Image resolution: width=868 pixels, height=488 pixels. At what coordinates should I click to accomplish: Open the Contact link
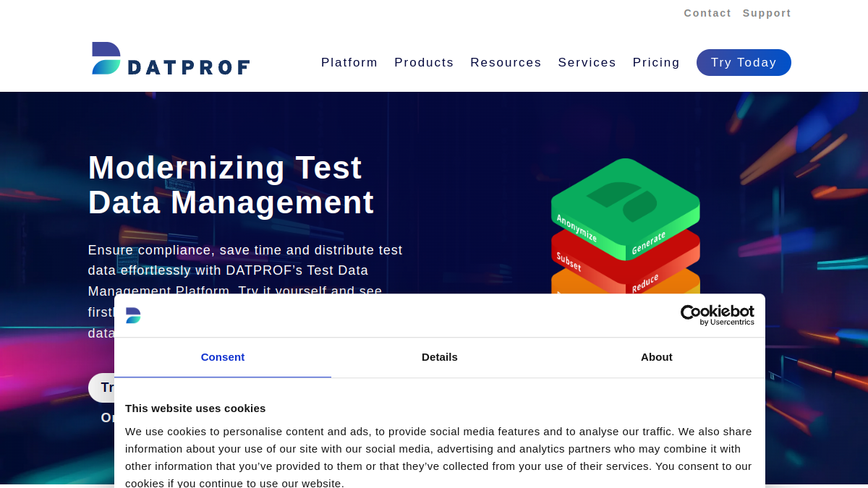[707, 13]
